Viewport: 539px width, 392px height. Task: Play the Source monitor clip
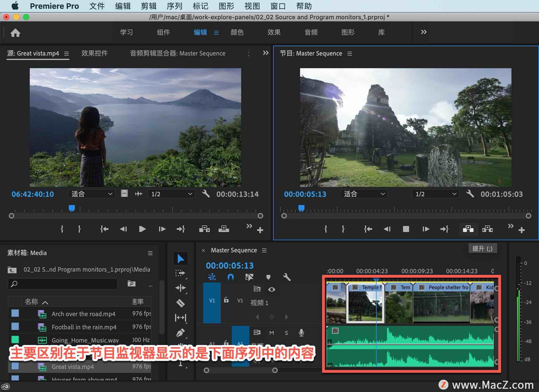142,229
